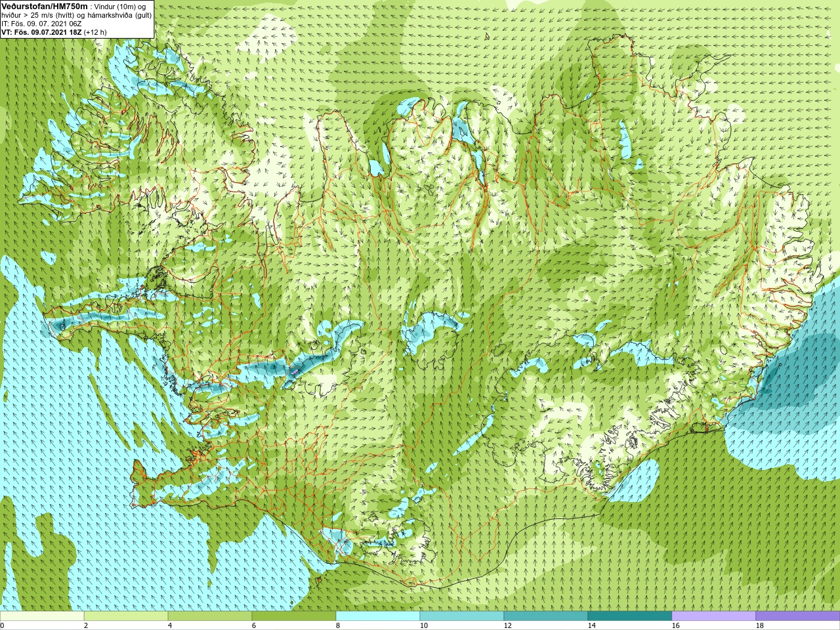Click the turquoise 10–12 legend swatch
Screen dimensions: 840x630
pyautogui.click(x=462, y=616)
